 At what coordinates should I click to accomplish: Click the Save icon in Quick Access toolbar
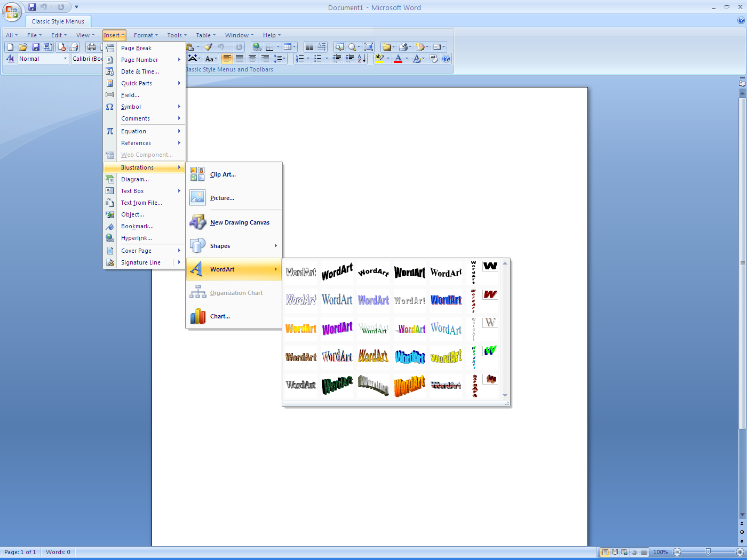(x=32, y=7)
